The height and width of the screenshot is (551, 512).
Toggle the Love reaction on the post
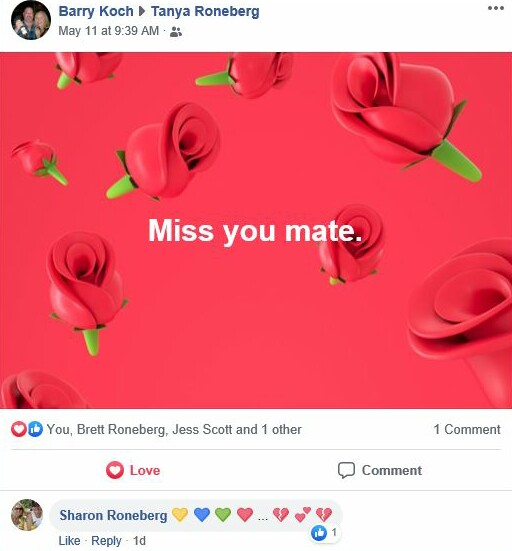[133, 470]
